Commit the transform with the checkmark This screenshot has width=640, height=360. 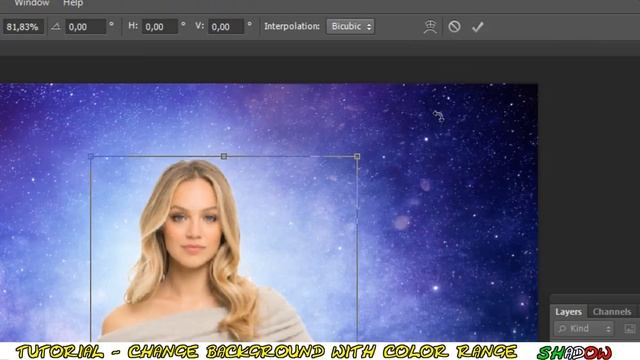tap(478, 27)
